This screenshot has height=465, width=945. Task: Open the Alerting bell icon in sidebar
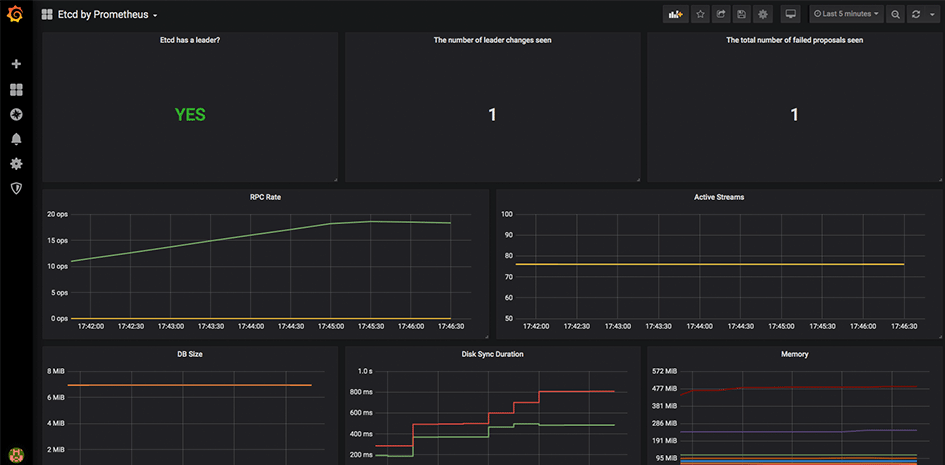16,139
